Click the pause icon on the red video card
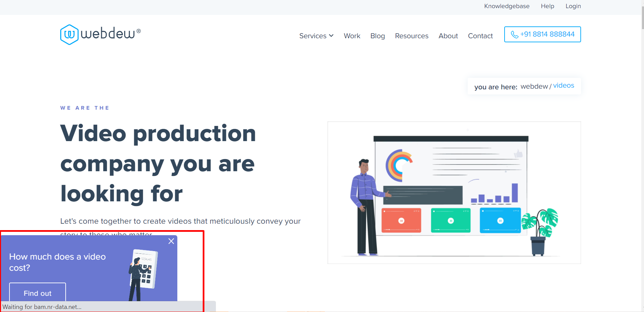Screen dimensions: 644x312 pyautogui.click(x=401, y=221)
